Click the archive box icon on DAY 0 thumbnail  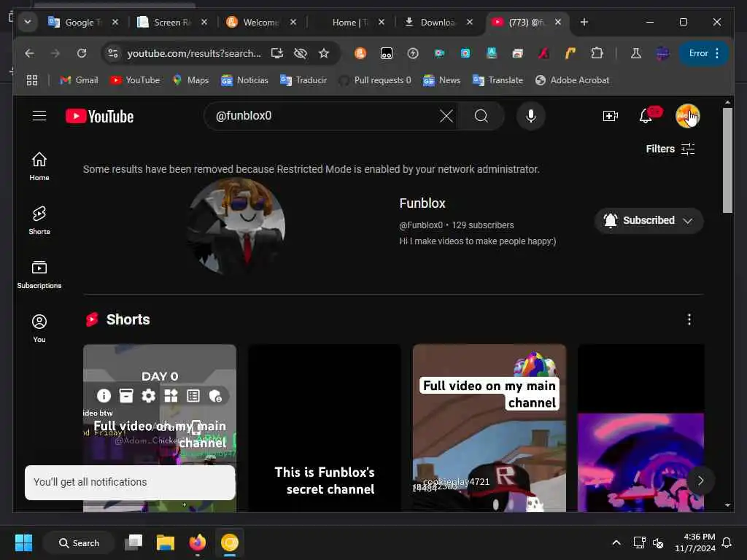coord(126,396)
